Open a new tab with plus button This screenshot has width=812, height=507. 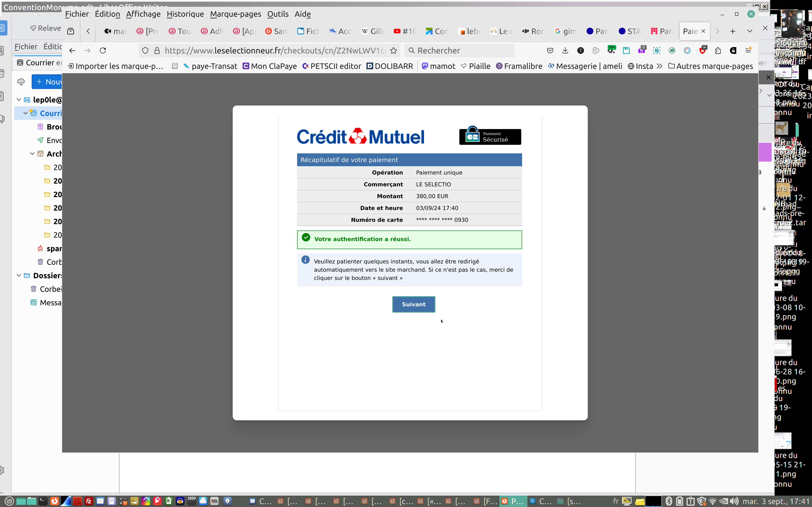[732, 31]
